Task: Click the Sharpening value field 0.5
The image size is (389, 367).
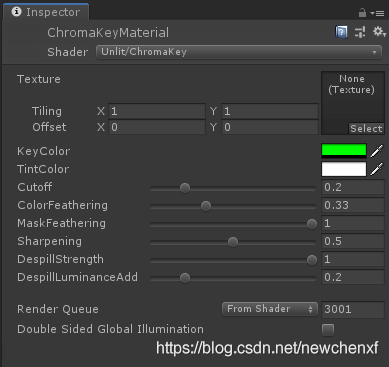Action: click(353, 241)
